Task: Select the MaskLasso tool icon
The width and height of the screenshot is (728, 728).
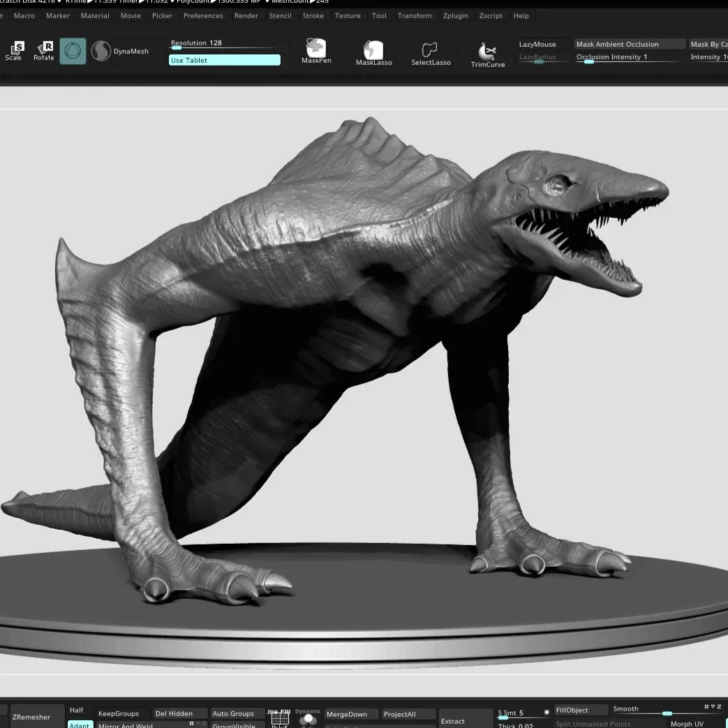Action: pyautogui.click(x=373, y=50)
